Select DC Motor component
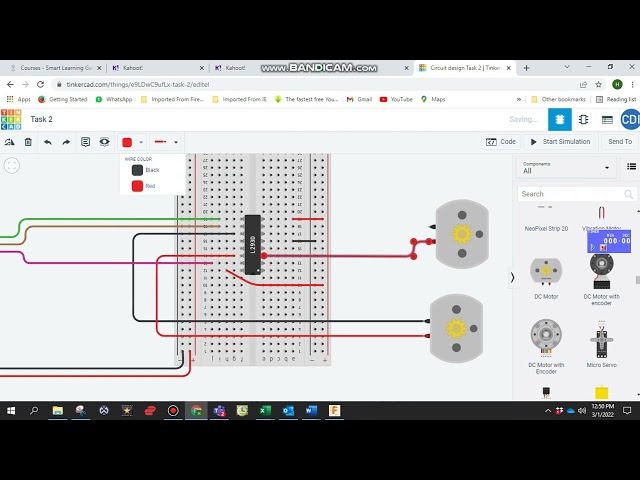 click(546, 277)
